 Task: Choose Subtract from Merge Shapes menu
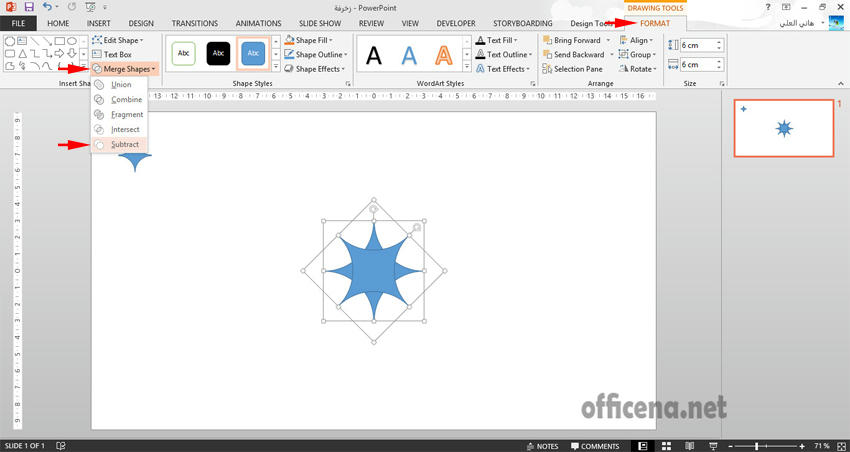(x=124, y=145)
